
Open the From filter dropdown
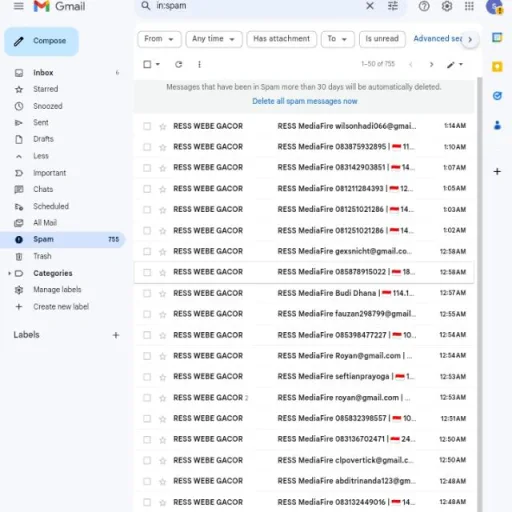pyautogui.click(x=159, y=39)
